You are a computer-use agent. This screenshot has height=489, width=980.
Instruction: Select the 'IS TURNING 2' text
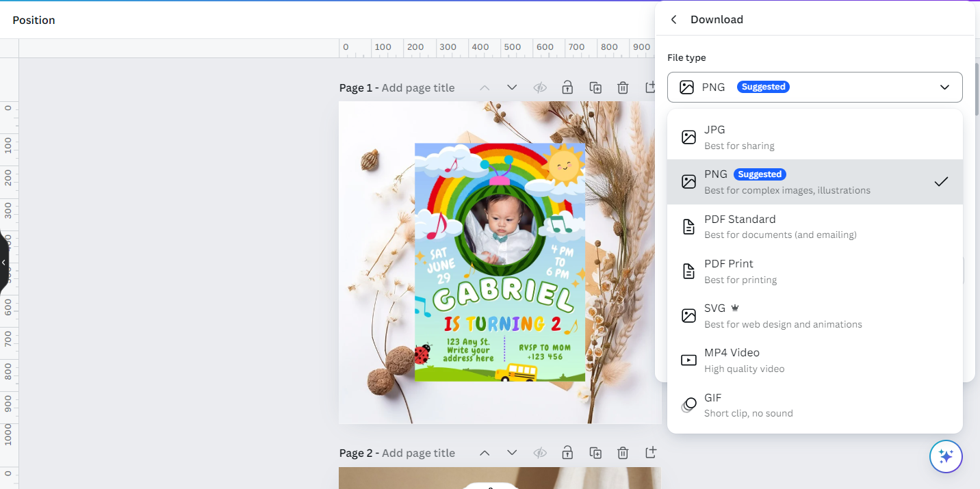pyautogui.click(x=504, y=323)
